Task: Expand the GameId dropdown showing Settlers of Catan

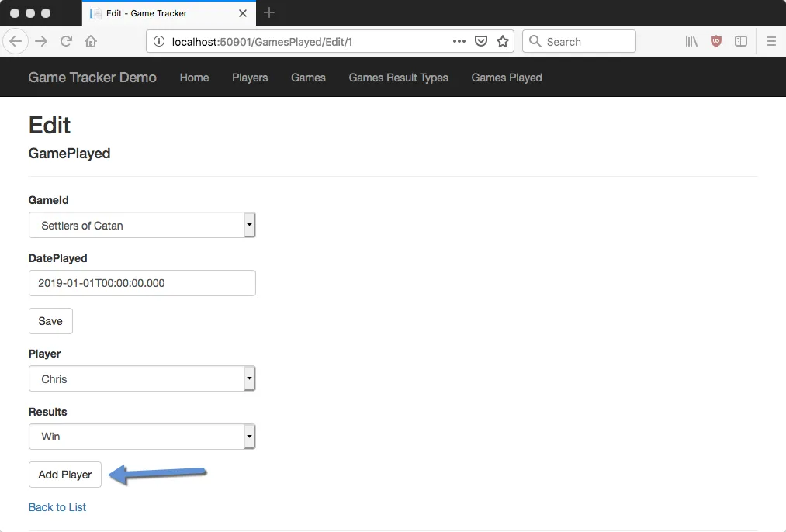Action: (142, 225)
